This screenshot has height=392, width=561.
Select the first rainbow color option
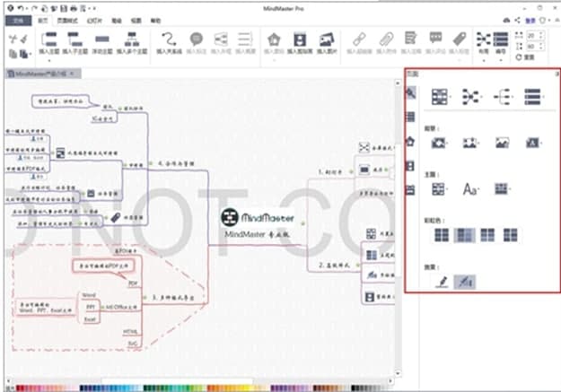pos(442,235)
